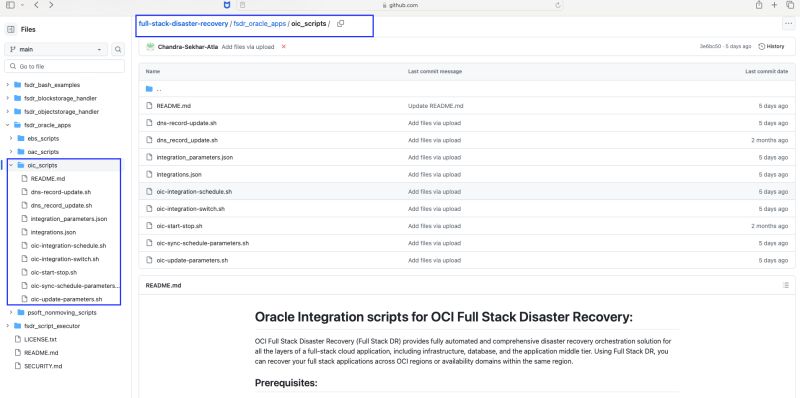Select oic-integration-switch.sh in the file tree
Image resolution: width=800 pixels, height=398 pixels.
[x=65, y=259]
